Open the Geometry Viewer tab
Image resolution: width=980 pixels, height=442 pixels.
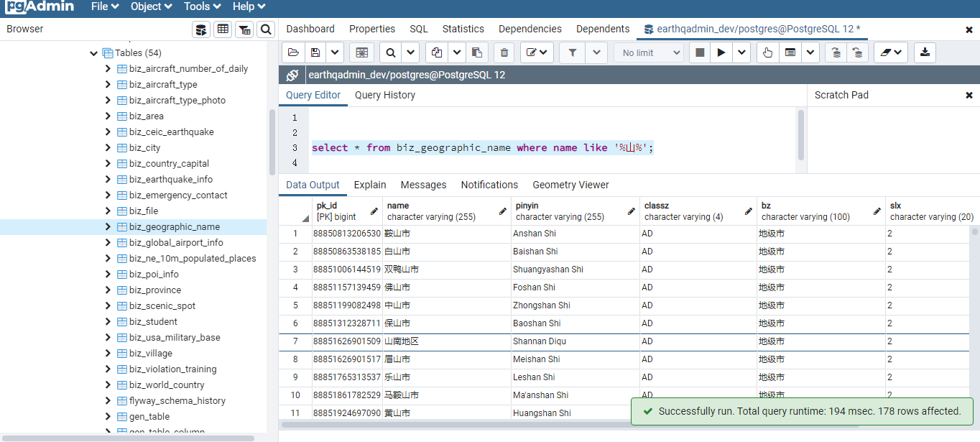tap(570, 185)
